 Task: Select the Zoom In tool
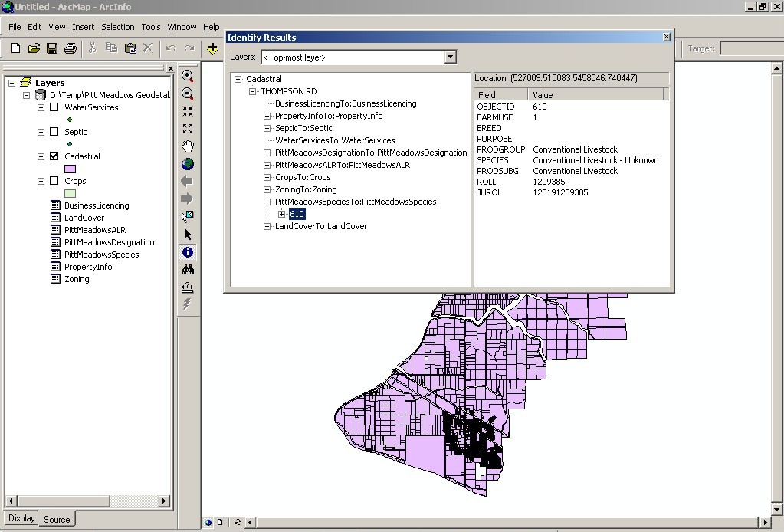tap(188, 76)
